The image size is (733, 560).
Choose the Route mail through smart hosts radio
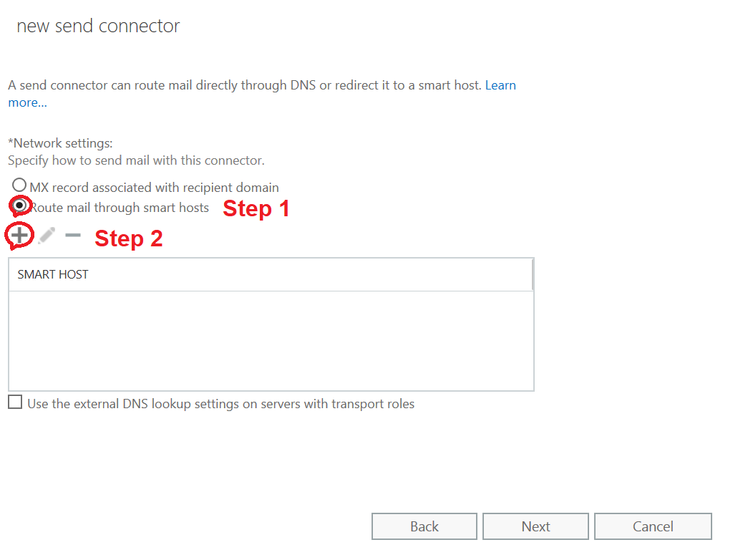coord(19,206)
